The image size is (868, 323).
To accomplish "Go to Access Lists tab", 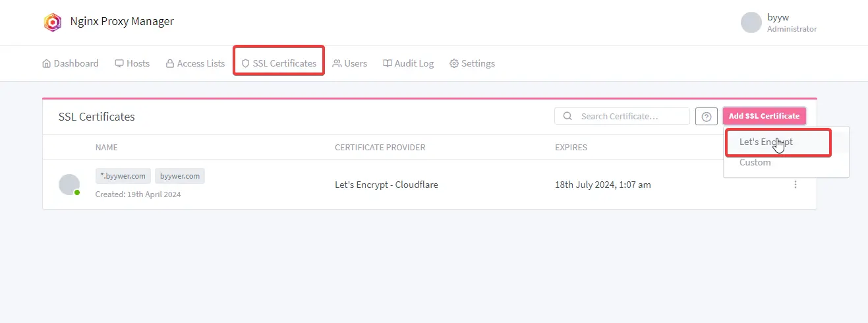I will pos(195,63).
